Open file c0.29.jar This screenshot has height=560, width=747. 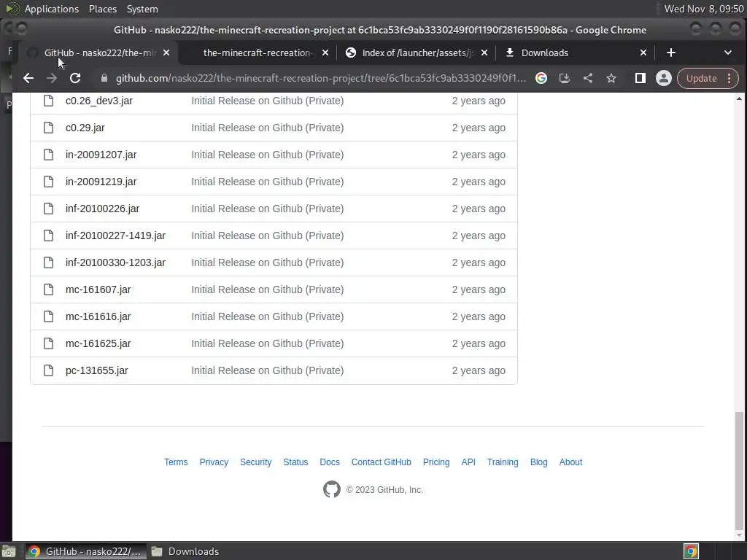[x=85, y=128]
